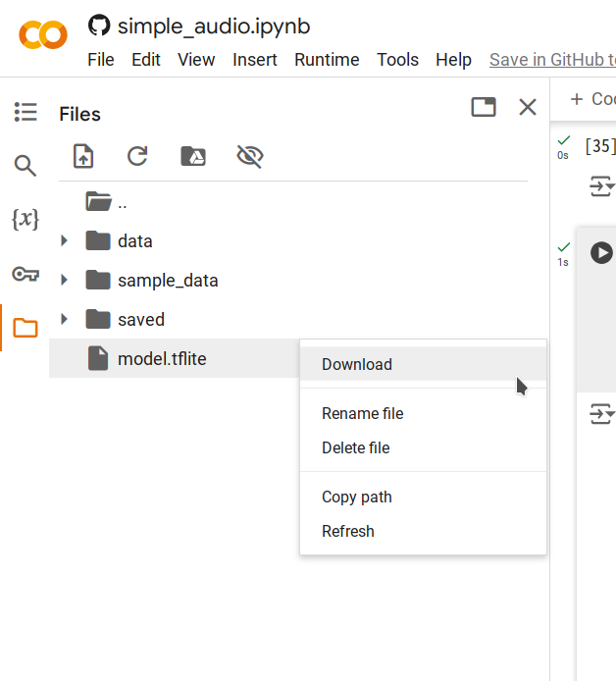616x681 pixels.
Task: Expand the saved folder arrow
Action: (x=64, y=319)
